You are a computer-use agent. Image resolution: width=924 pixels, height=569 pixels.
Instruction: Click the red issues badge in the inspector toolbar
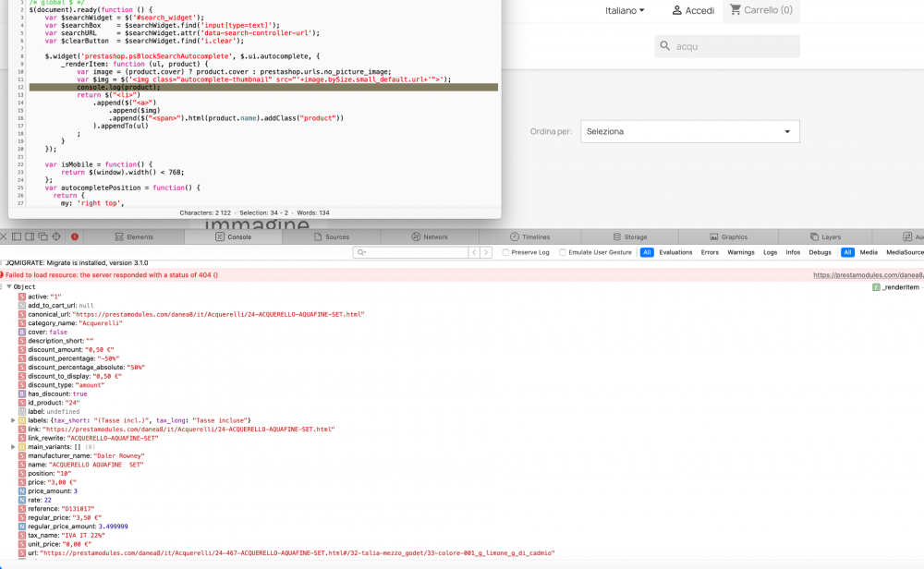coord(73,236)
